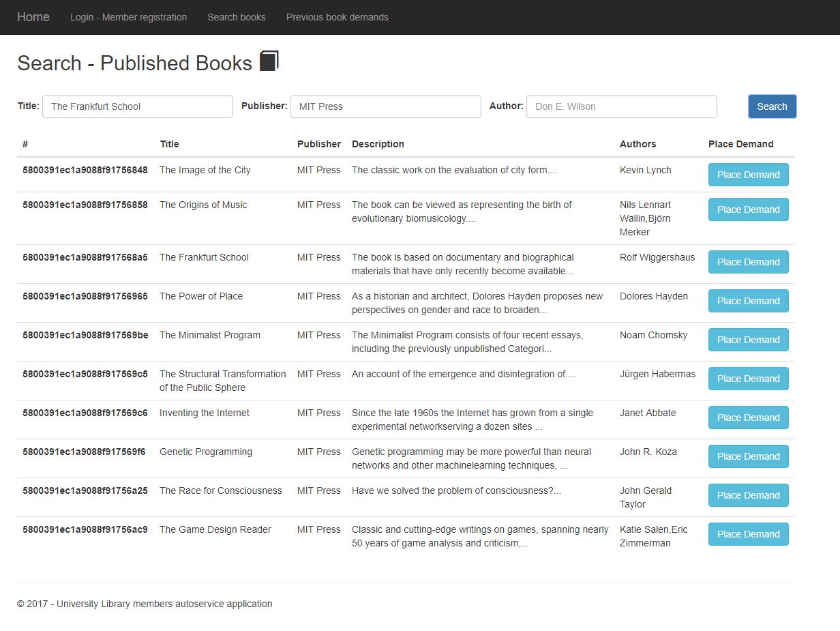
Task: Place Demand for The Game Design Reader
Action: pyautogui.click(x=749, y=534)
